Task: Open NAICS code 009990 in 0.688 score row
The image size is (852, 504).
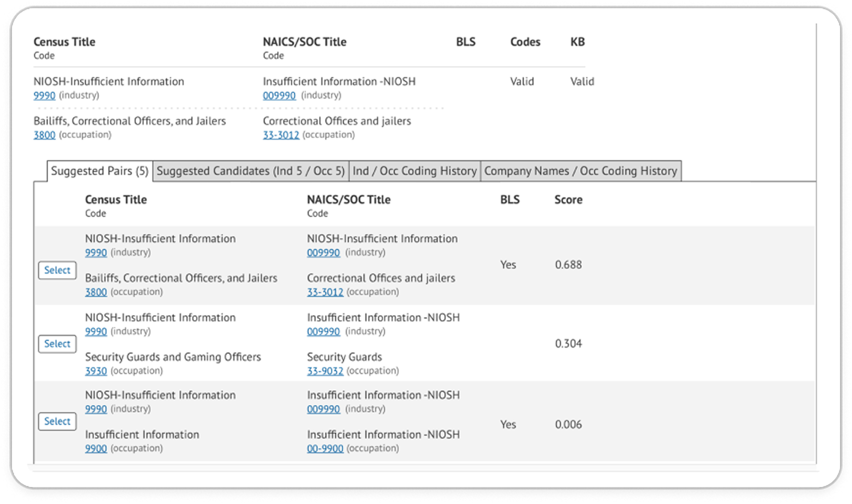Action: (323, 253)
